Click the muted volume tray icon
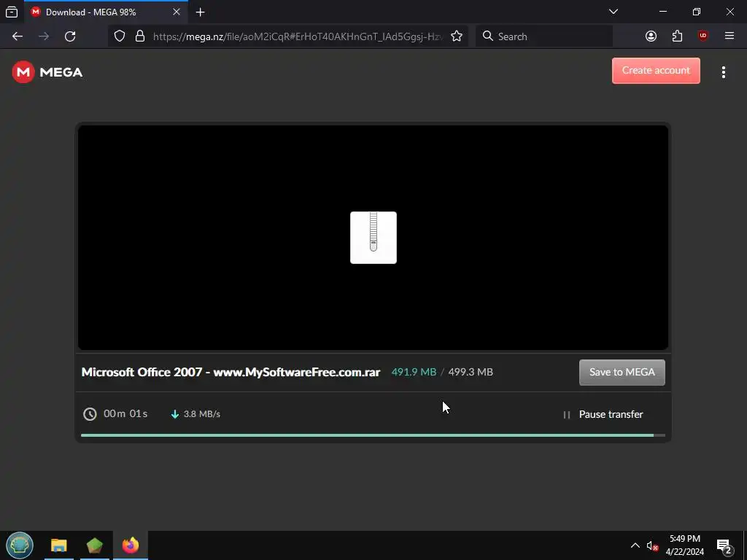 (x=652, y=545)
